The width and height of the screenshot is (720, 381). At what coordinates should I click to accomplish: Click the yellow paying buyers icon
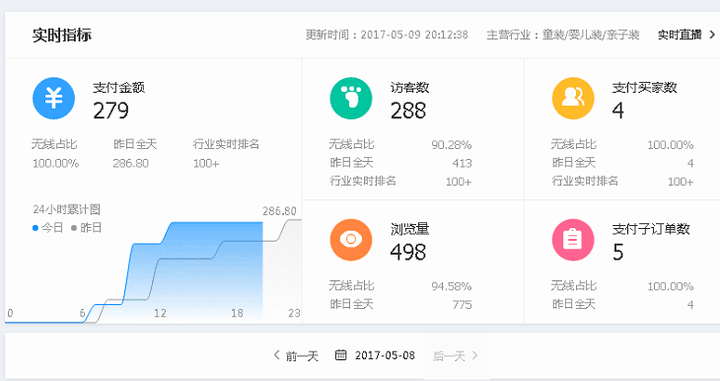coord(573,98)
